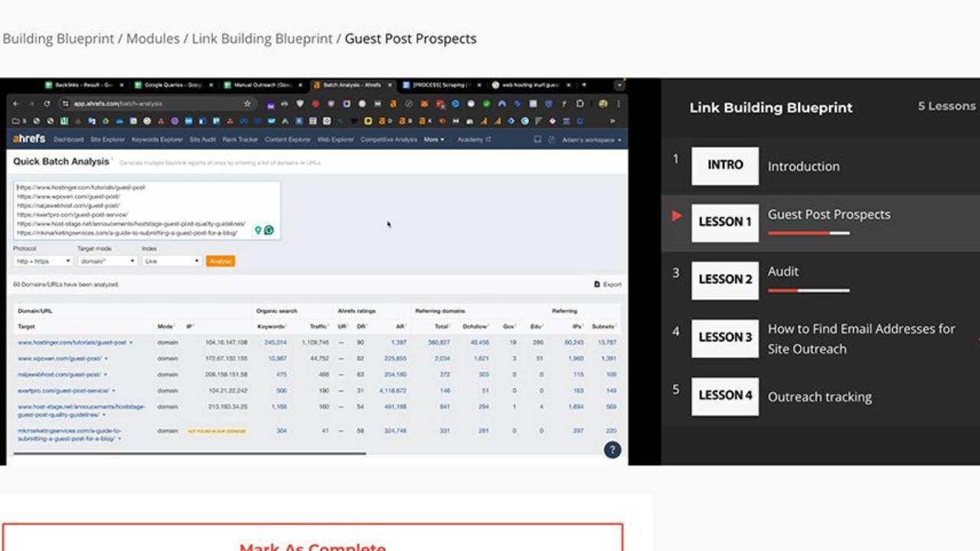Open the Index dropdown set to Live
The height and width of the screenshot is (551, 980).
(x=171, y=261)
